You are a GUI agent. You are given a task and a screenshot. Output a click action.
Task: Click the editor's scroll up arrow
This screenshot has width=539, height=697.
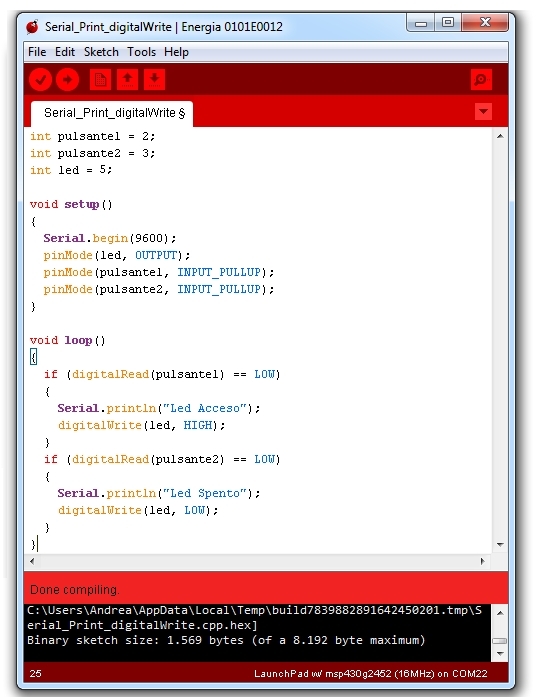click(500, 136)
